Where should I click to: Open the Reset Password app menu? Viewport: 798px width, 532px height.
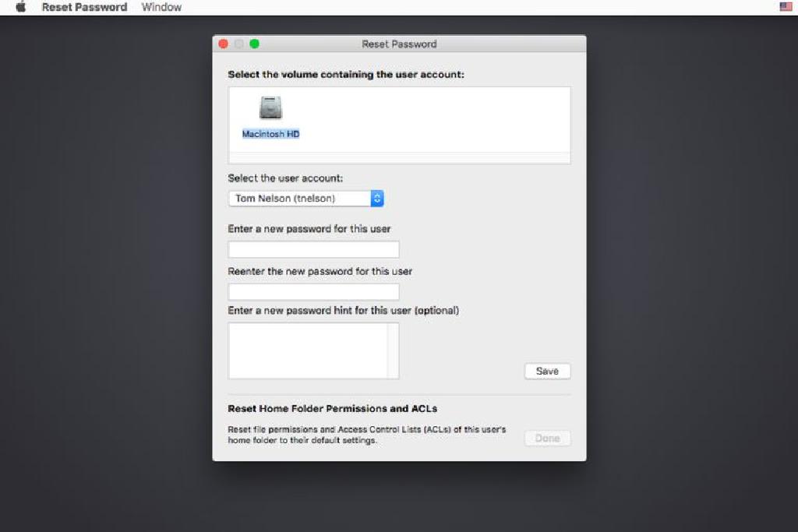click(84, 7)
